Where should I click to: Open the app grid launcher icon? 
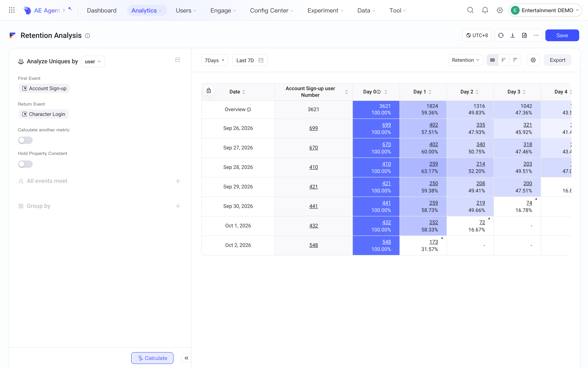click(x=12, y=10)
